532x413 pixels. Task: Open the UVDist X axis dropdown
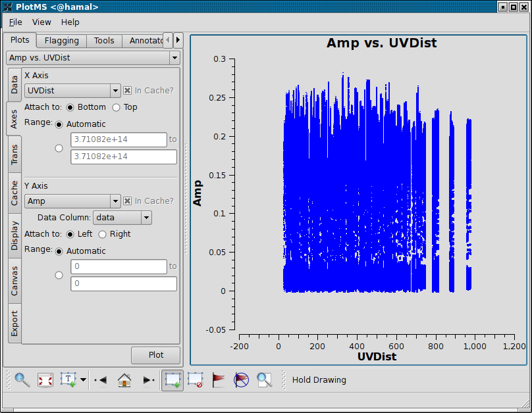click(72, 91)
